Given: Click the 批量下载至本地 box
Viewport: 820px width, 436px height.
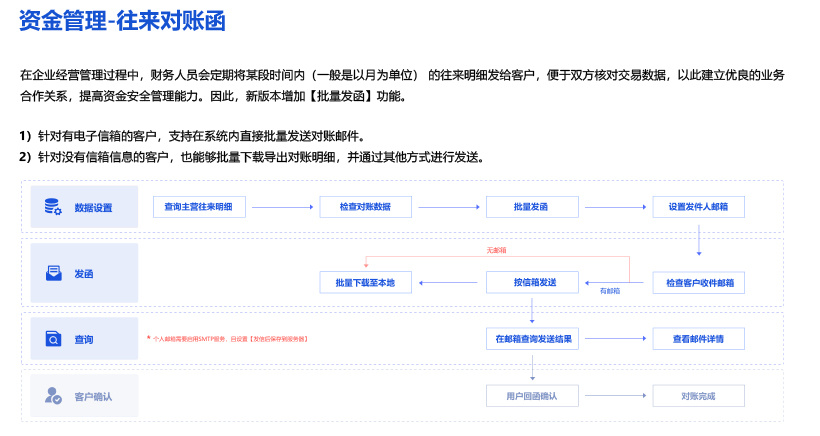Looking at the screenshot, I should point(365,283).
